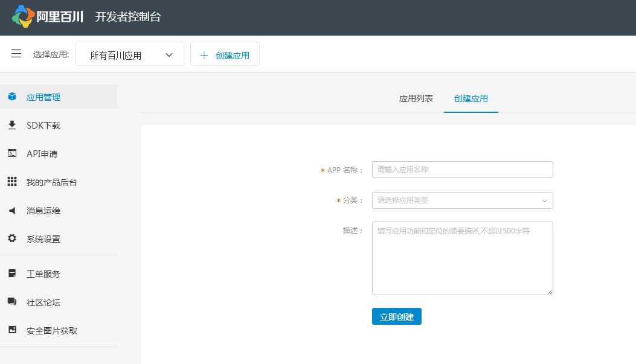Click the megaphone icon for 消息运维
This screenshot has width=636, height=364.
click(x=12, y=210)
